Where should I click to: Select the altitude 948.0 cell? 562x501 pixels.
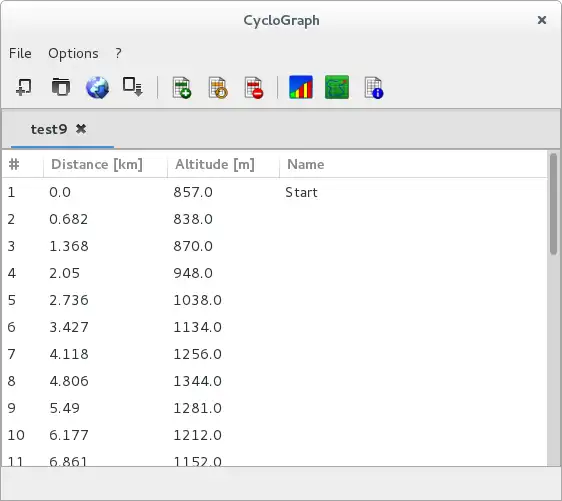pos(193,273)
